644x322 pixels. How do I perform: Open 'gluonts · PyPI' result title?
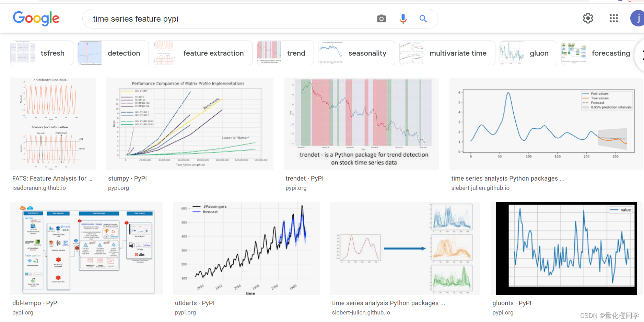pos(512,303)
